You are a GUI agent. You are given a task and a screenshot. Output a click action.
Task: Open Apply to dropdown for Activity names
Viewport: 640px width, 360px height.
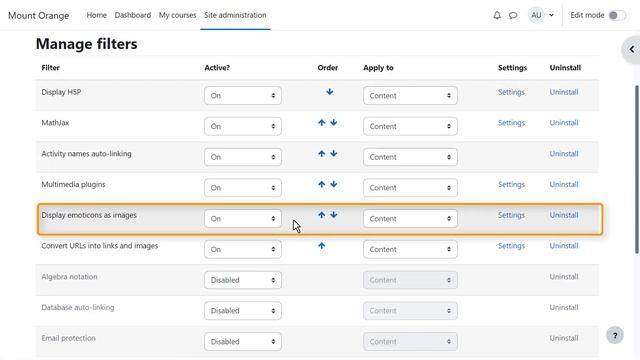(410, 157)
